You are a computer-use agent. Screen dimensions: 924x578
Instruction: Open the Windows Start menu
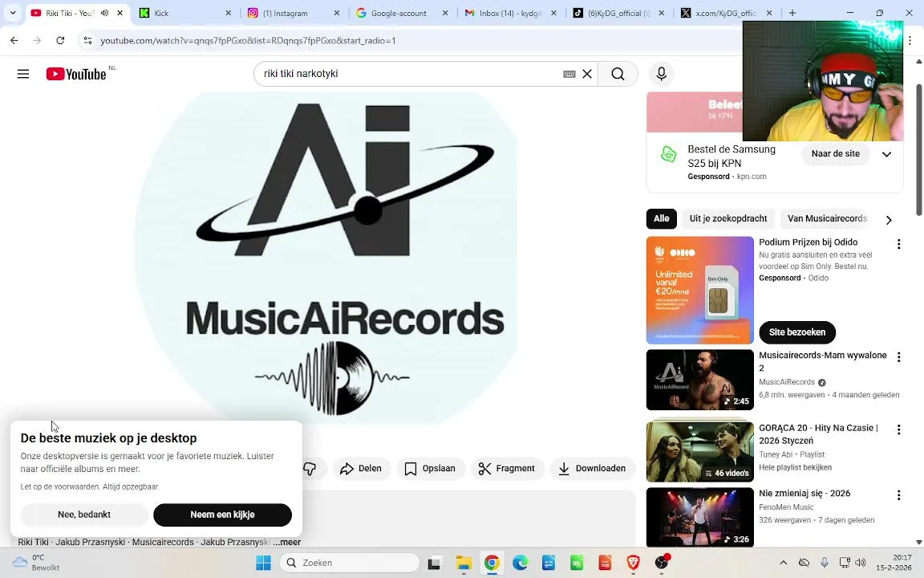(x=263, y=563)
